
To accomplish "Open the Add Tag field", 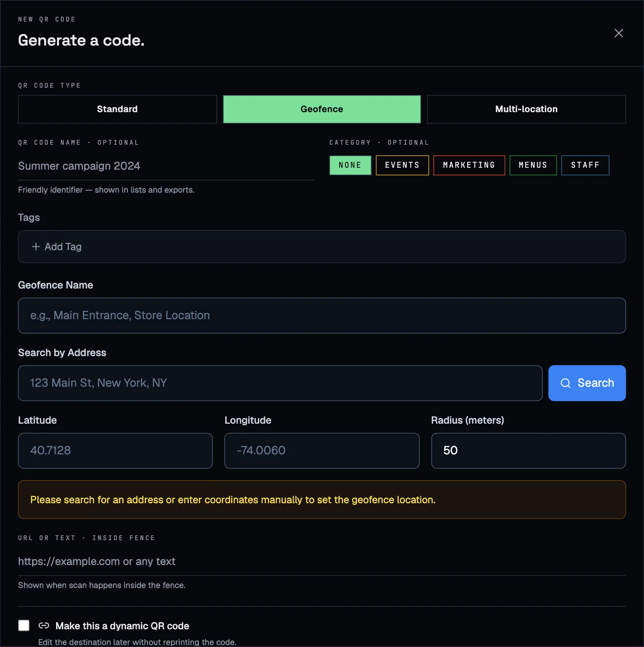I will (x=322, y=247).
